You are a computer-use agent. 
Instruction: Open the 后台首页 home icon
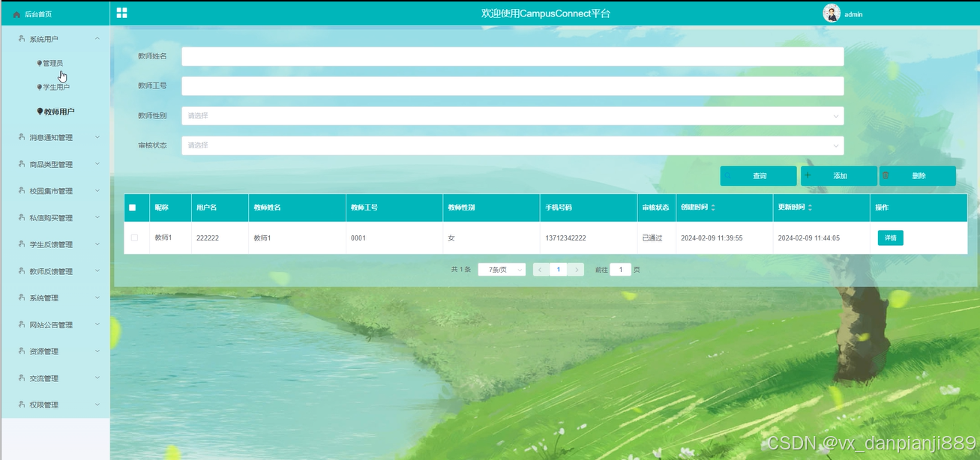pos(16,14)
